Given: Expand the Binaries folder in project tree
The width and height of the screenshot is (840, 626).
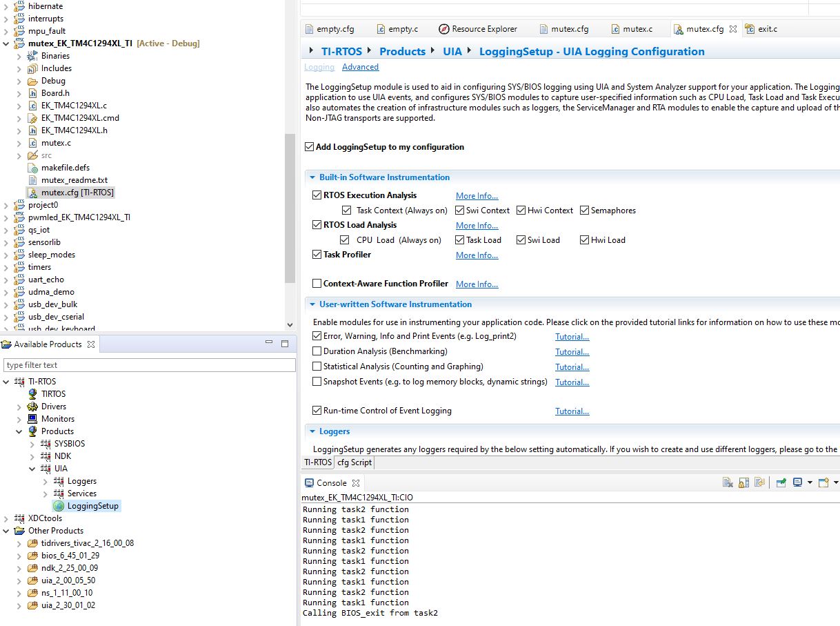Looking at the screenshot, I should click(x=20, y=56).
